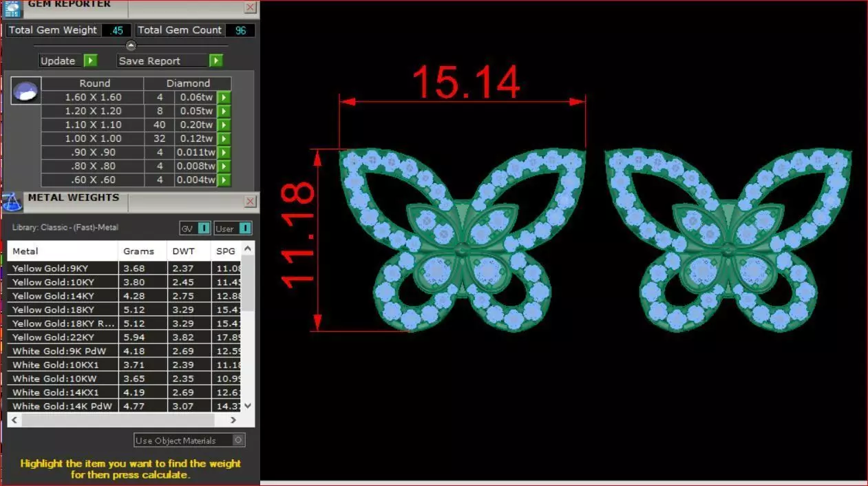The height and width of the screenshot is (486, 868).
Task: Click the Round shape header cell
Action: (x=94, y=83)
